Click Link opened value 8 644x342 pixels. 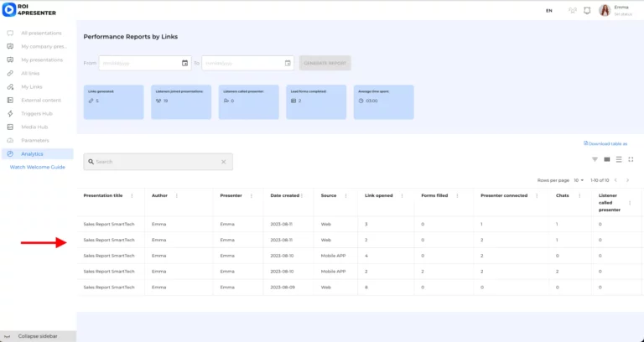(x=366, y=288)
